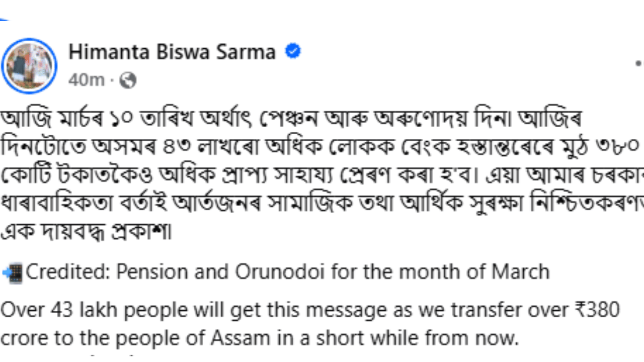Viewport: 644px width, 362px height.
Task: Click the Assamese line starting with দিনটোতে অসমৰ
Action: [x=302, y=148]
